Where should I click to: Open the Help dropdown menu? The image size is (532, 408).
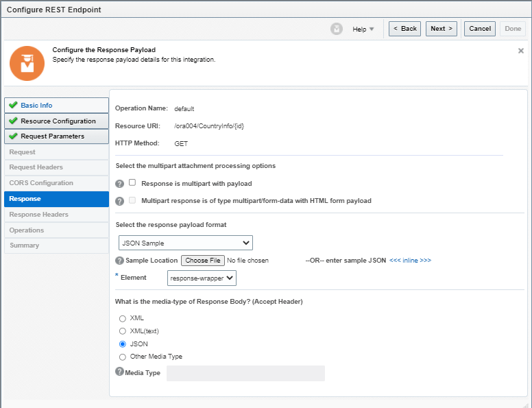[x=363, y=29]
